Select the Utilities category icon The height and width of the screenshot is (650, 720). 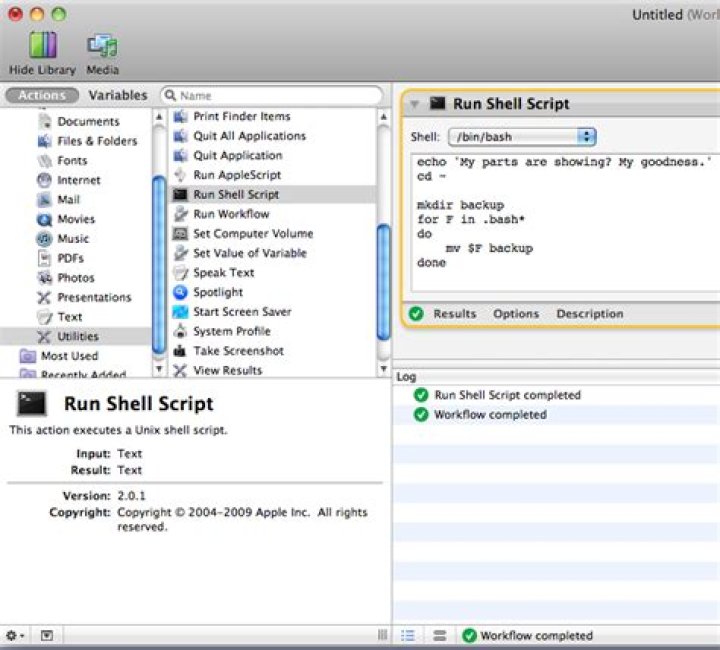[x=44, y=336]
